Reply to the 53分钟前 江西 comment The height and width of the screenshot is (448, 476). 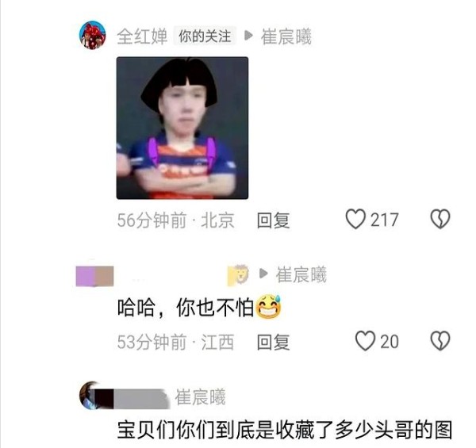[273, 342]
